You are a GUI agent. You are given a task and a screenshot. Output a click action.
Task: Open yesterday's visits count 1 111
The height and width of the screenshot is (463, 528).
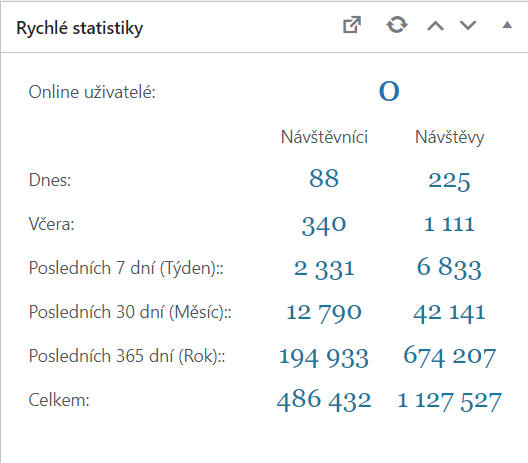click(449, 224)
